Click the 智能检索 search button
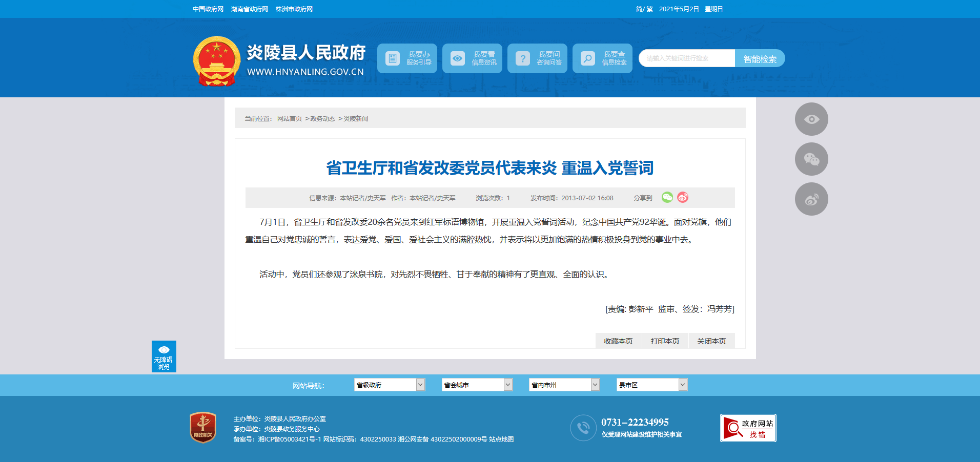Viewport: 980px width, 462px height. (x=760, y=58)
